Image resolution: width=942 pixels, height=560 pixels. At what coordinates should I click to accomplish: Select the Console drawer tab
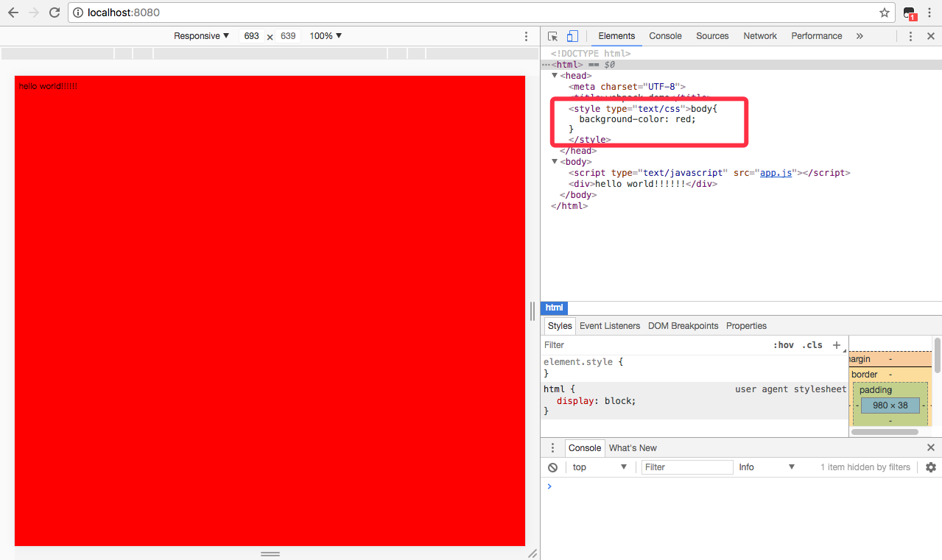pyautogui.click(x=585, y=448)
